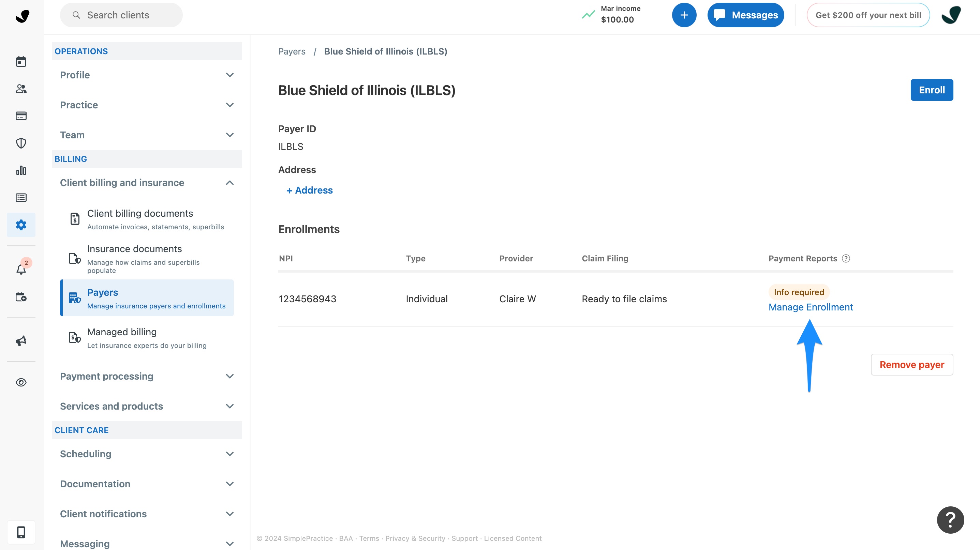Click the plus icon in the top bar
980x550 pixels.
(684, 15)
